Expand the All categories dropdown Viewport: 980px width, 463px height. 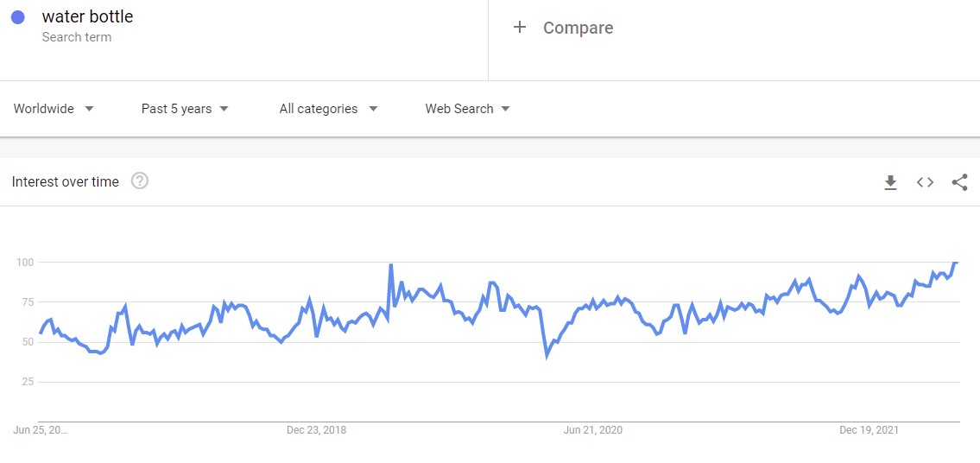[x=328, y=109]
